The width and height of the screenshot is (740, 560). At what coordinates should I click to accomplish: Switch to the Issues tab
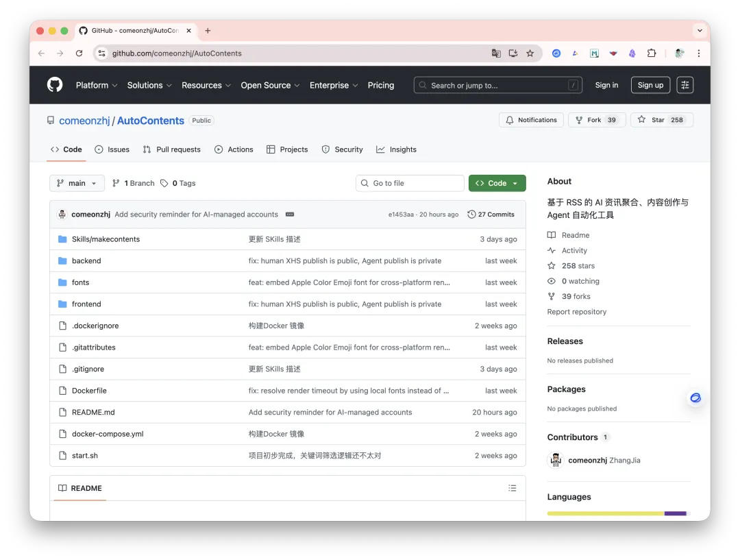[112, 149]
